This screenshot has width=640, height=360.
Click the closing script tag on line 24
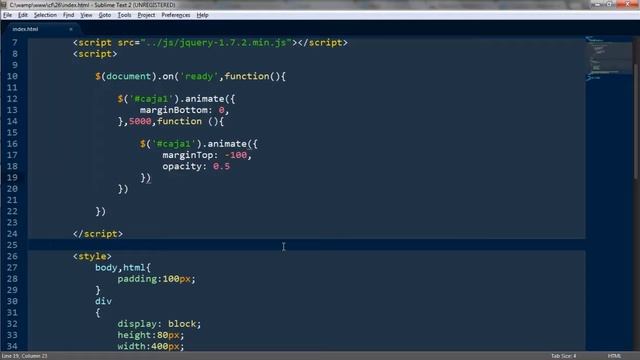pyautogui.click(x=98, y=234)
